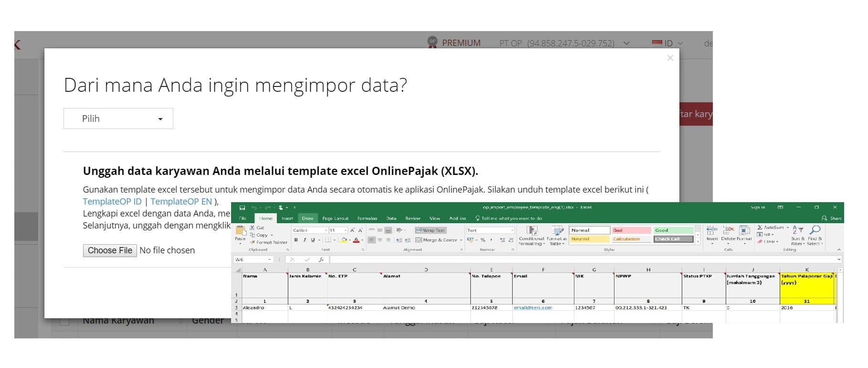This screenshot has width=868, height=368.
Task: Click Increase Decimal icon
Action: (502, 240)
